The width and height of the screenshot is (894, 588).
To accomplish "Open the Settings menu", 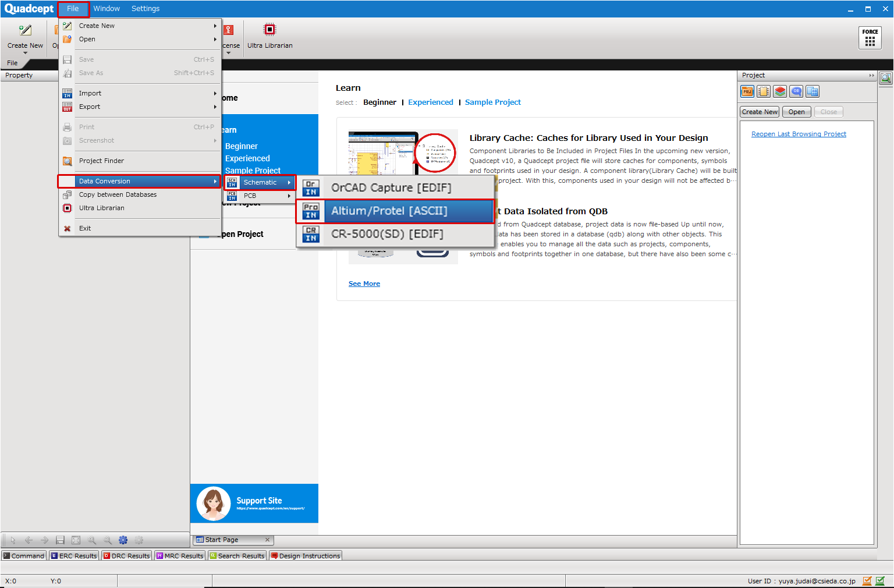I will click(x=146, y=9).
